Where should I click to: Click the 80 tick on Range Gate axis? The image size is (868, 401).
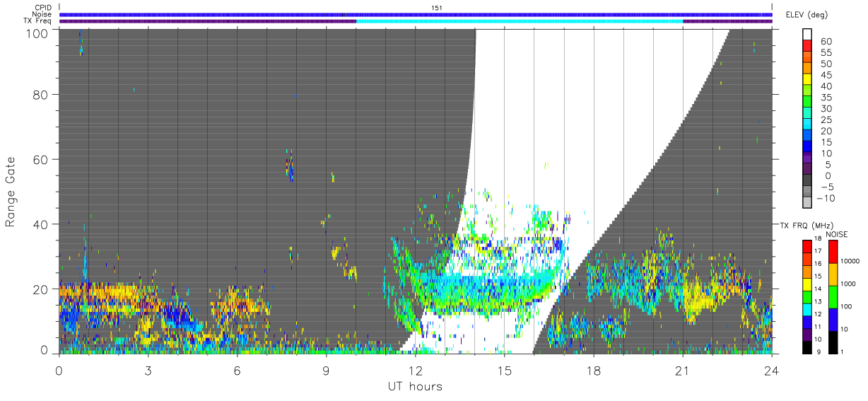(41, 94)
